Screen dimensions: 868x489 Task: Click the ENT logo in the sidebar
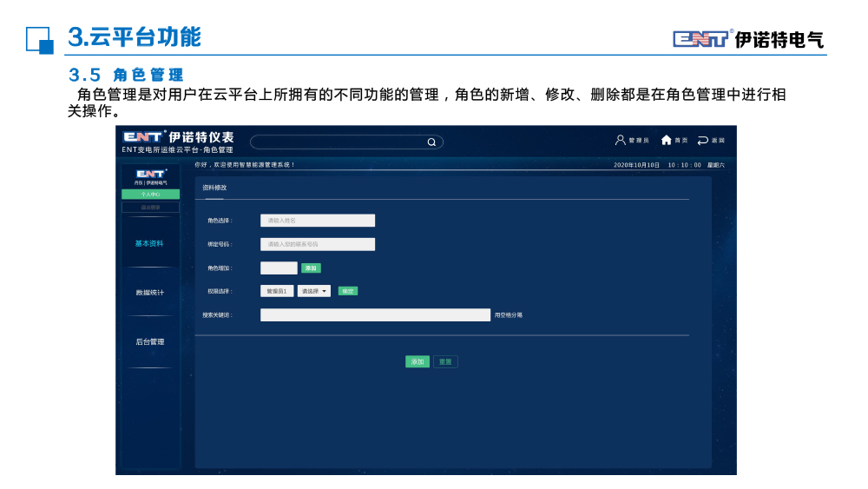pyautogui.click(x=150, y=174)
